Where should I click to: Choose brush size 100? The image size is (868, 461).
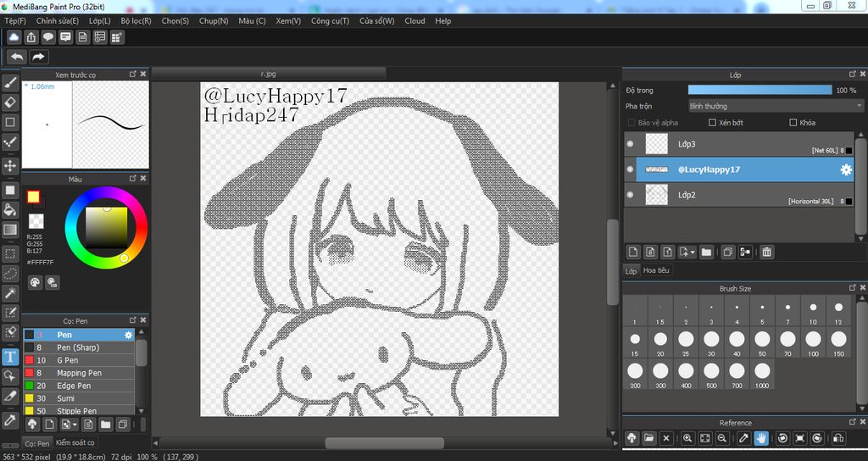coord(813,342)
